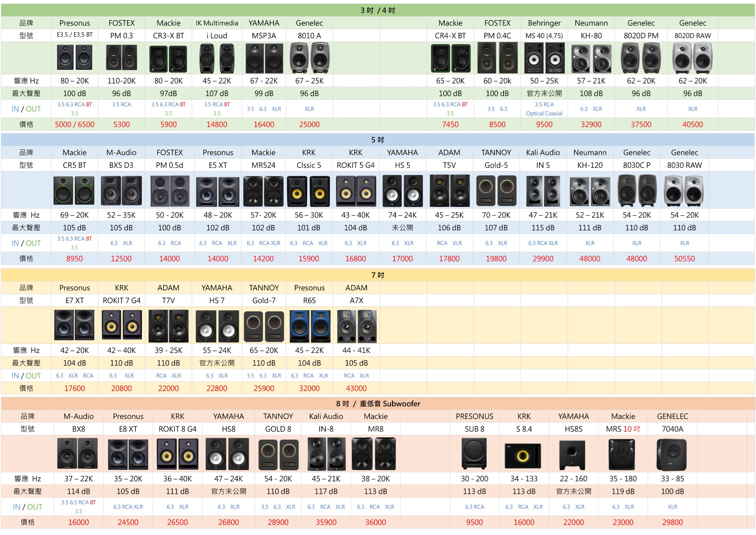Click the "7 吋" section header

point(378,275)
